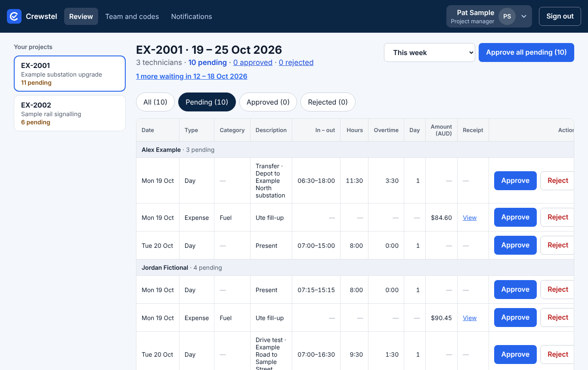Click the Sign out button
The image size is (588, 370).
[x=560, y=16]
